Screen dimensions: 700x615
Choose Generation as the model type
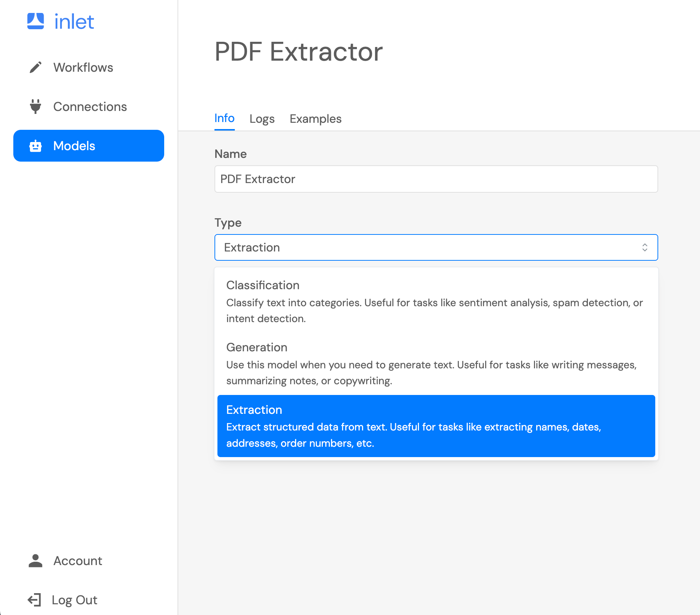click(x=436, y=364)
